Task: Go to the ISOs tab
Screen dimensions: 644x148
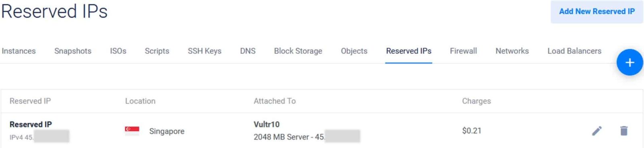Action: pos(118,51)
